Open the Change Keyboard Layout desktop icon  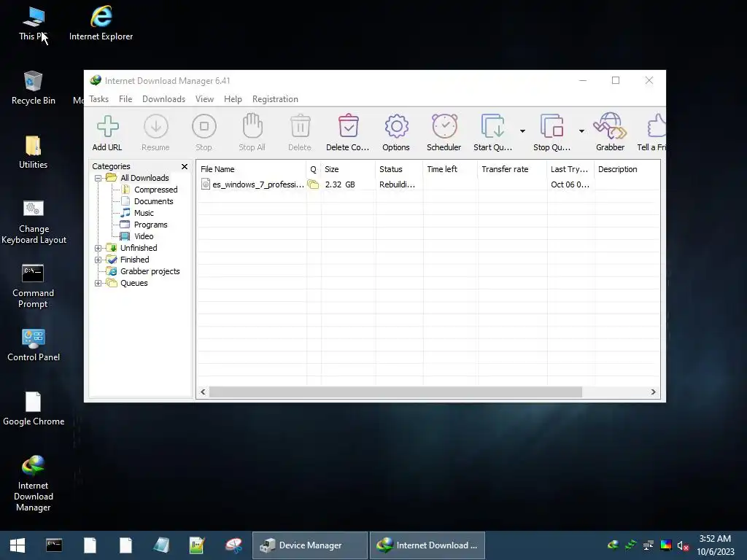[x=34, y=222]
